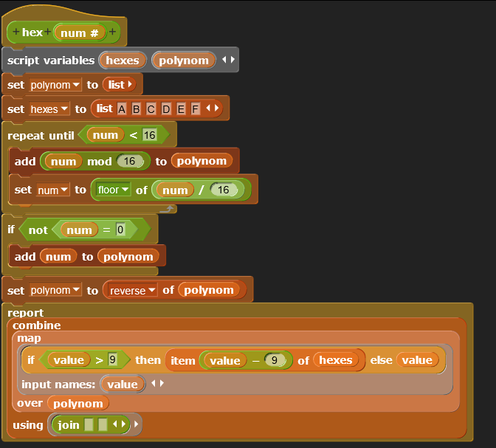Click first empty slot of join block
496x448 pixels.
pyautogui.click(x=89, y=424)
